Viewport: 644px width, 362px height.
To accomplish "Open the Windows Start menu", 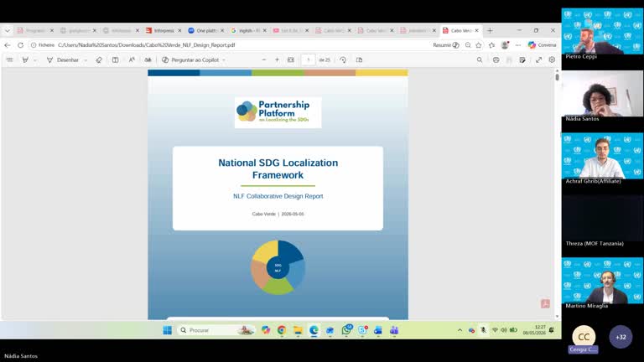I will click(167, 330).
